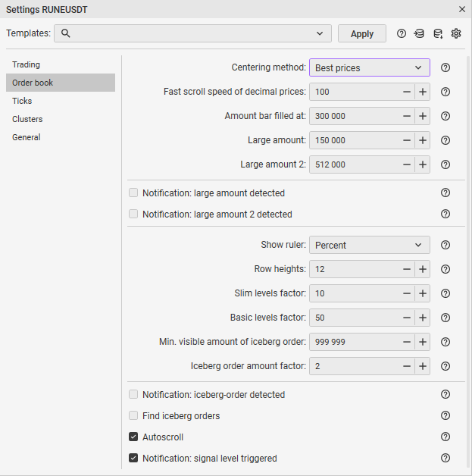The height and width of the screenshot is (476, 472).
Task: Click the settings panel vertical scrollbar
Action: [468, 262]
